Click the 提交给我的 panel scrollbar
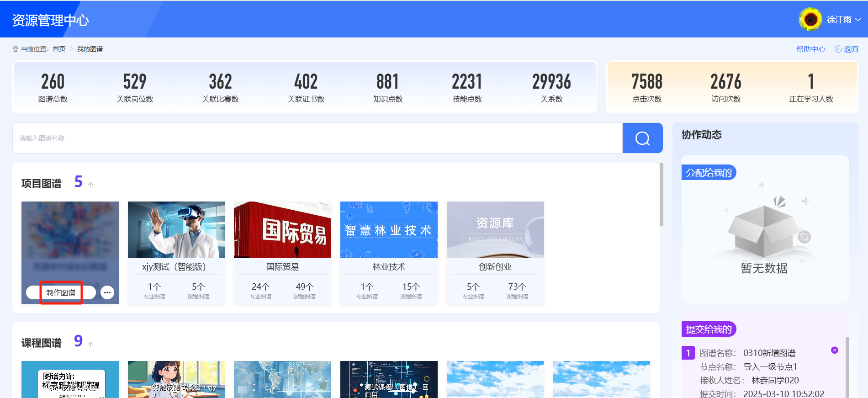Screen dimensions: 868x398 pos(847,367)
